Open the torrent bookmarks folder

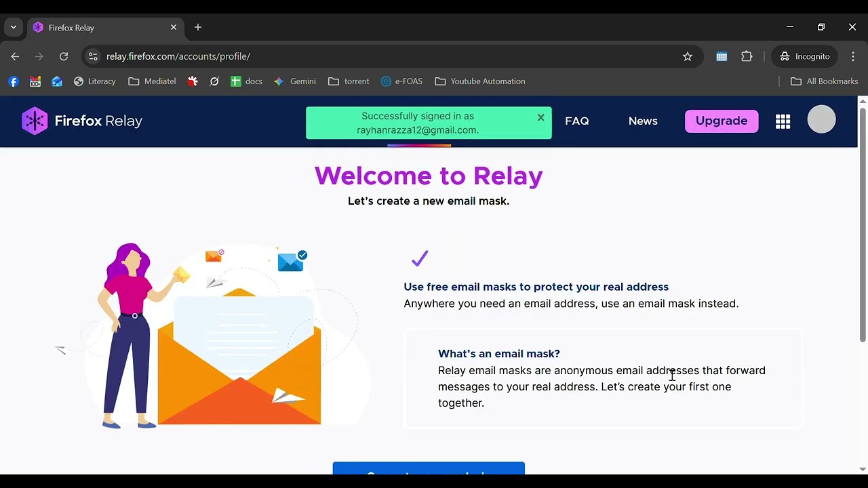349,81
